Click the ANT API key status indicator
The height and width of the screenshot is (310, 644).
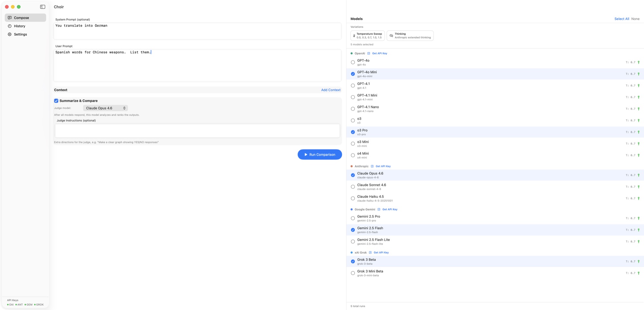19,305
